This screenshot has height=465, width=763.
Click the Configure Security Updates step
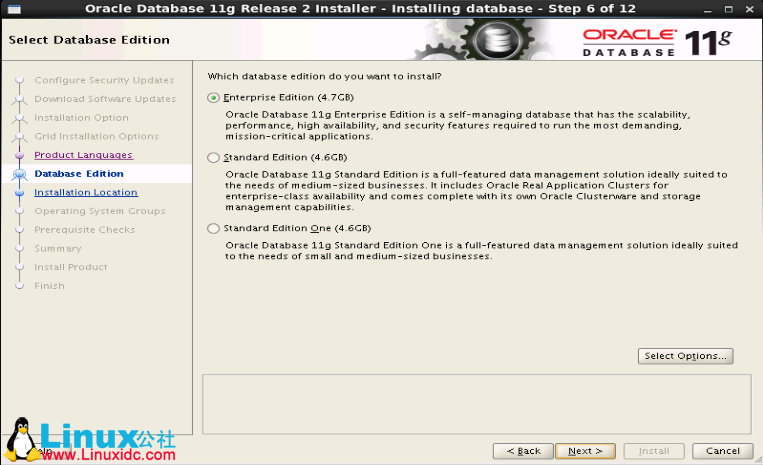tap(104, 80)
